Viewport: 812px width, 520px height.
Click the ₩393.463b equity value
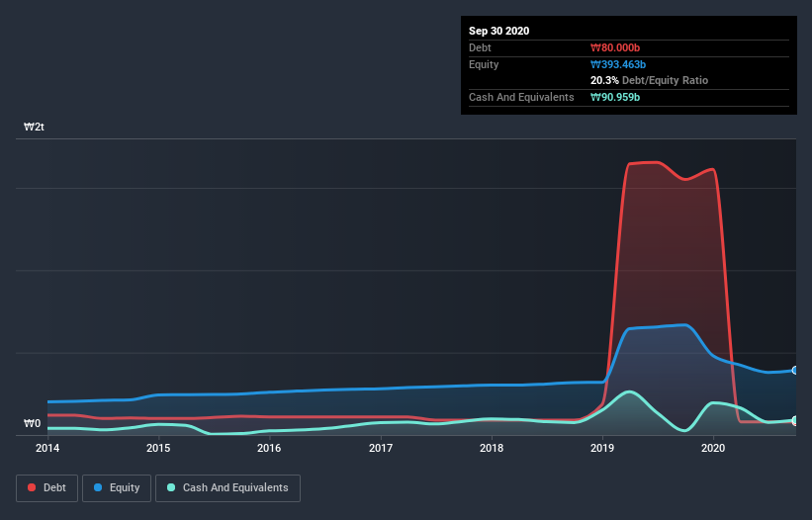[x=618, y=64]
